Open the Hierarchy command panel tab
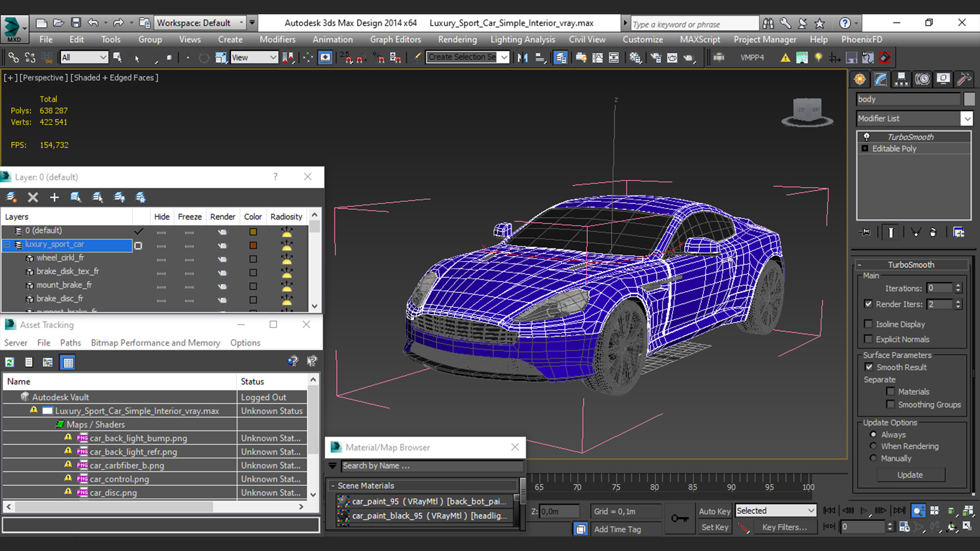Viewport: 980px width, 551px height. click(901, 79)
